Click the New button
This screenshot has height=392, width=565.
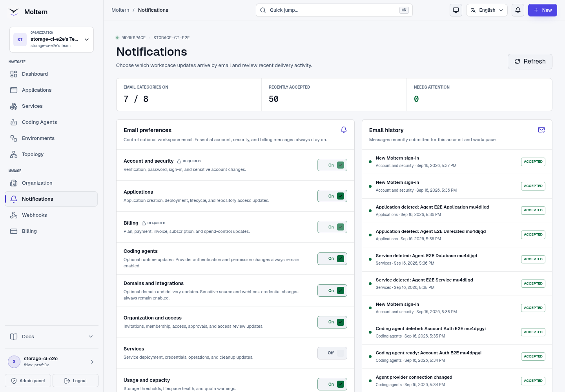(x=543, y=10)
